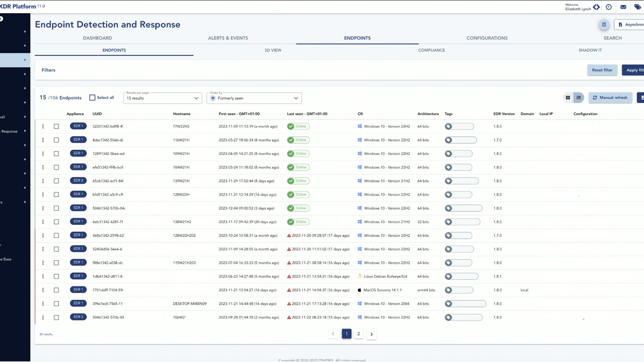Screen dimensions: 644x362
Task: Click the Manual refresh button
Action: pos(610,97)
